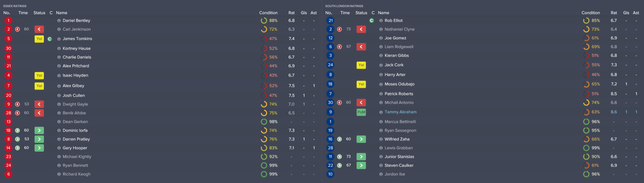Select the Jordon Ibe name
The height and width of the screenshot is (183, 644).
pos(395,174)
